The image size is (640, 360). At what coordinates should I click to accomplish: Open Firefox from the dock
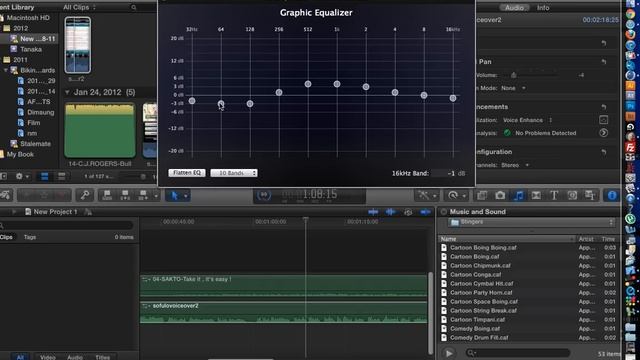point(631,34)
